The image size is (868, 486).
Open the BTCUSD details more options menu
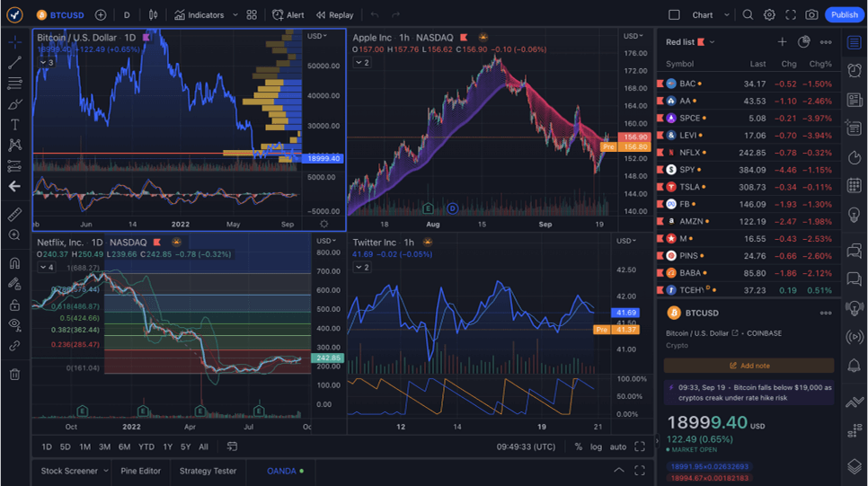tap(826, 313)
